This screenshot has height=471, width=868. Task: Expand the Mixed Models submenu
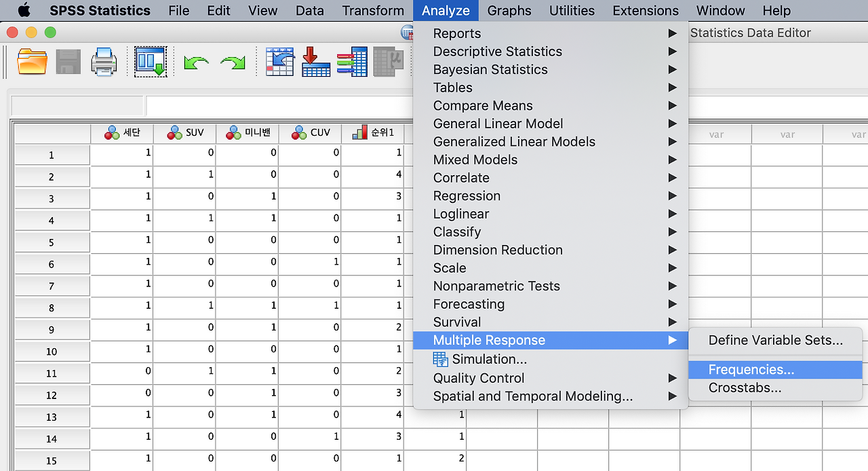[x=551, y=159]
